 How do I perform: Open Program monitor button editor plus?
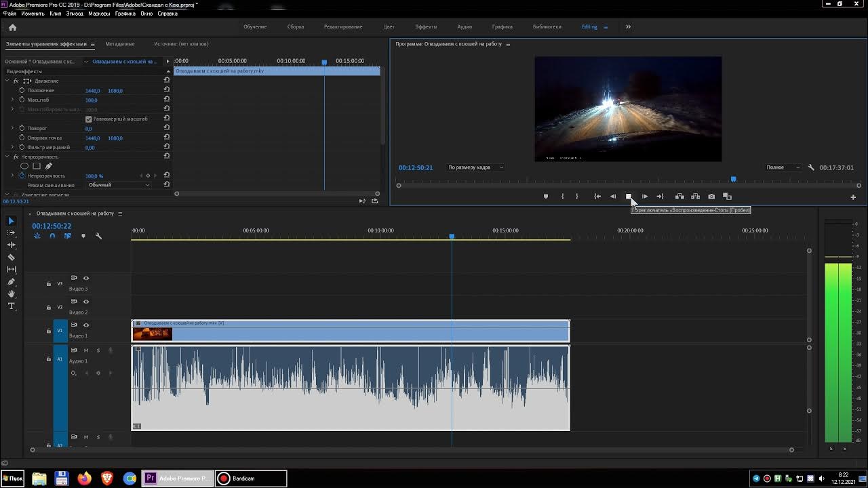[853, 197]
